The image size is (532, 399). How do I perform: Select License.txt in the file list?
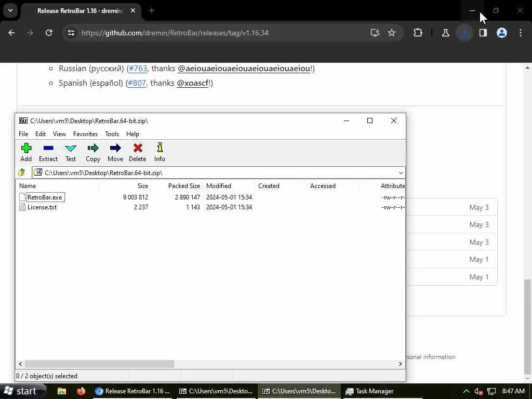coord(42,207)
